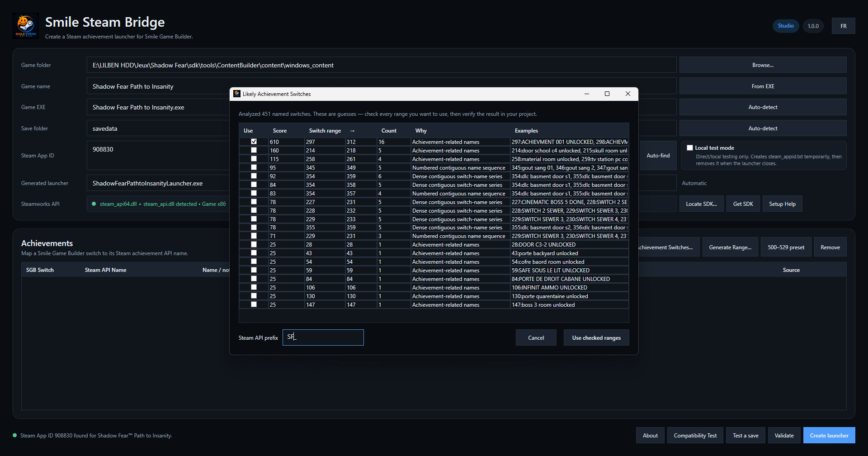Click into the Generated launcher field
Screen dimensions: 868x456
click(158, 183)
